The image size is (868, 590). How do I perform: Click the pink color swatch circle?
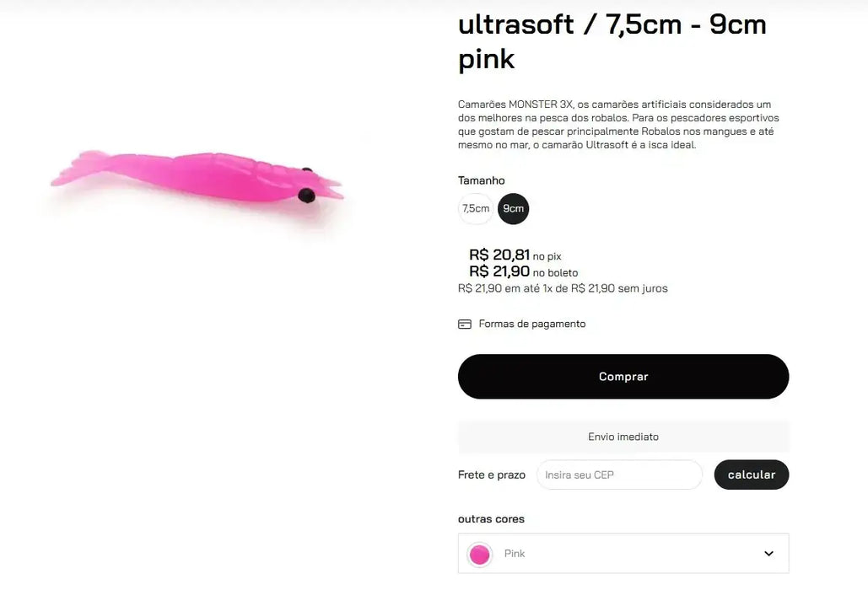click(480, 554)
